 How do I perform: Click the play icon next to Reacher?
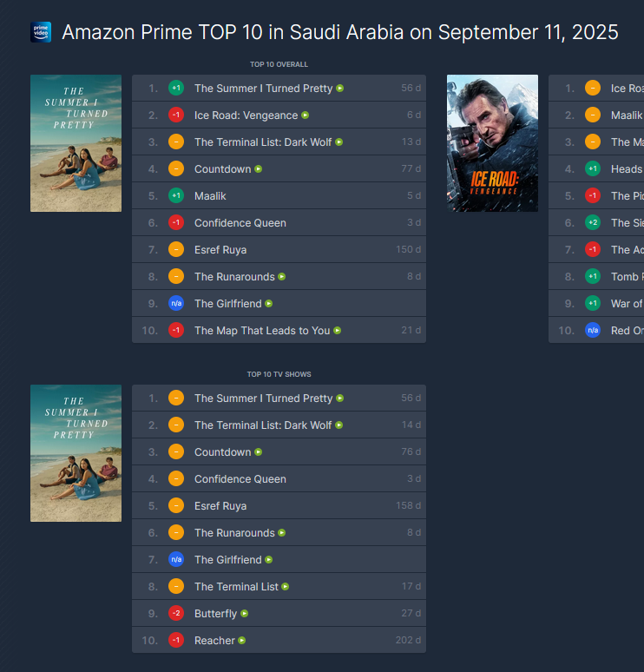(x=242, y=641)
